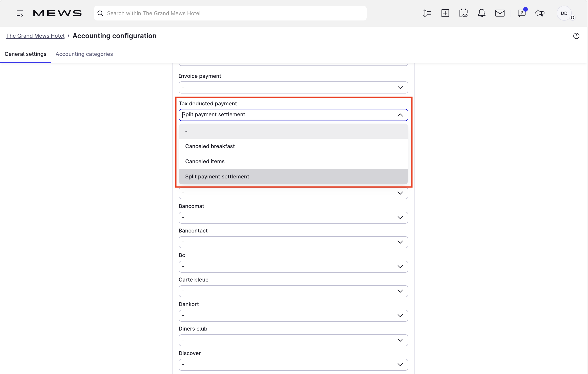
Task: Switch to Accounting categories tab
Action: click(x=84, y=54)
